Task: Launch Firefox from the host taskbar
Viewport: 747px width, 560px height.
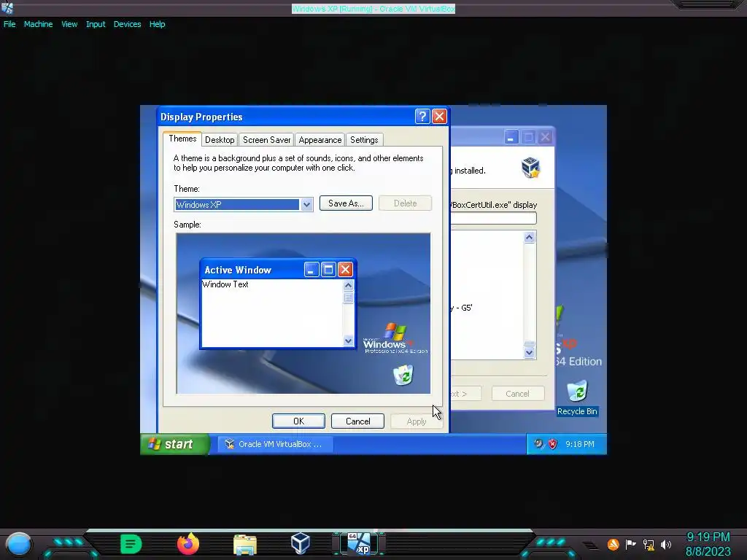Action: pos(187,544)
